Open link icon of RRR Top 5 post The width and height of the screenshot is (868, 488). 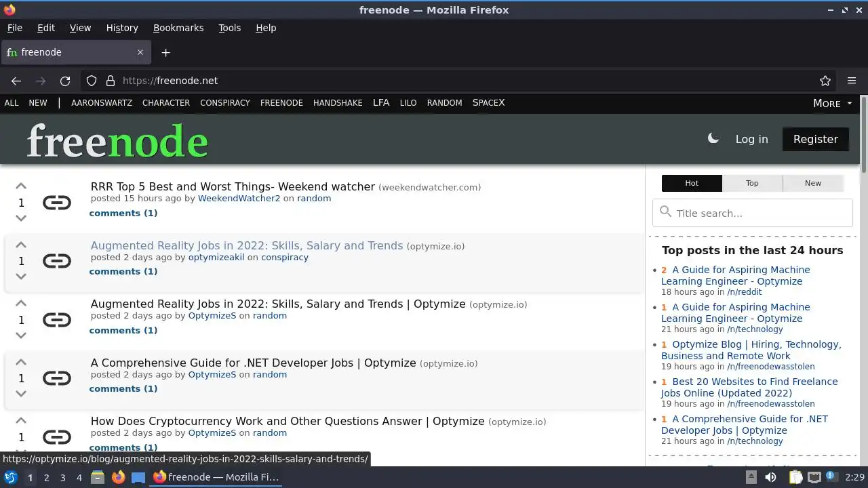click(57, 202)
